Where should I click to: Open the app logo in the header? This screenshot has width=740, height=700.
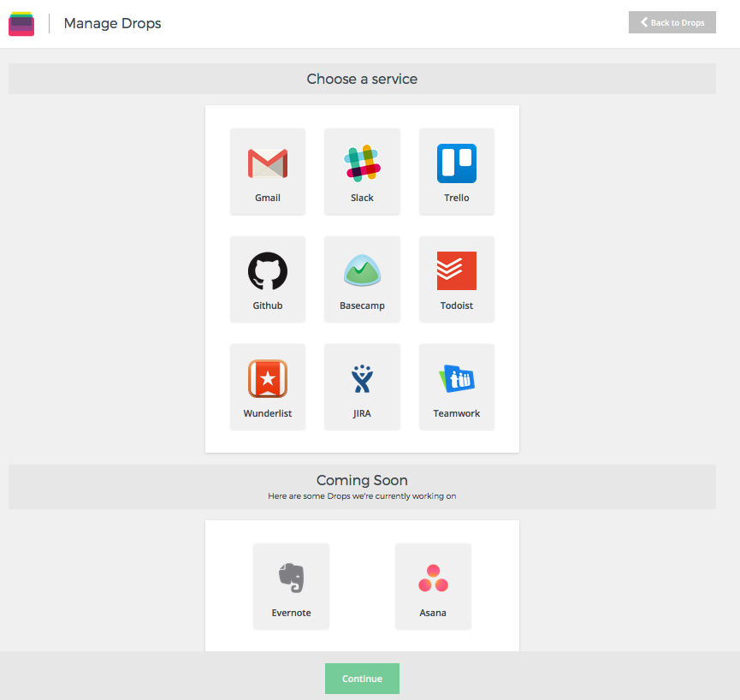coord(21,24)
